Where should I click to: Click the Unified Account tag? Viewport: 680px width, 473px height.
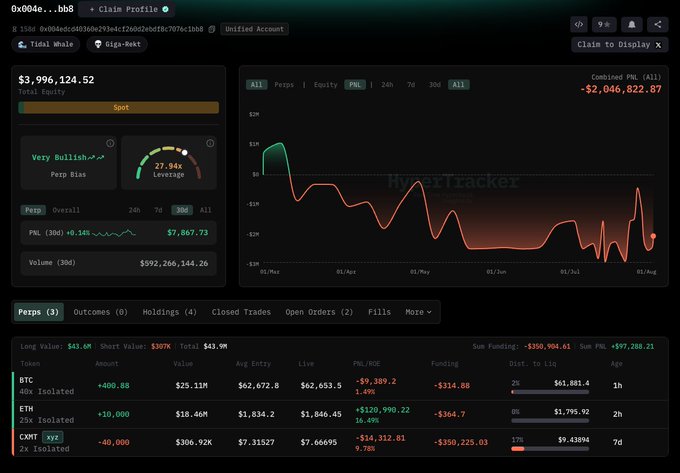pyautogui.click(x=254, y=29)
